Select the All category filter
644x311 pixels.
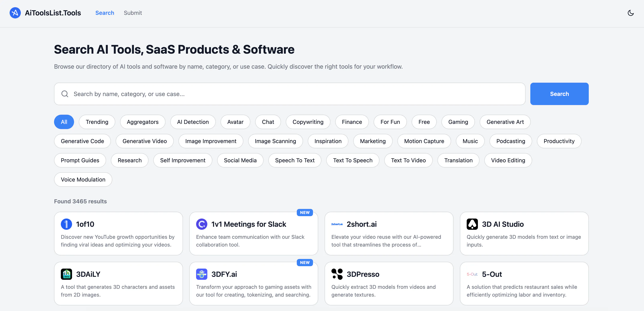pyautogui.click(x=64, y=122)
